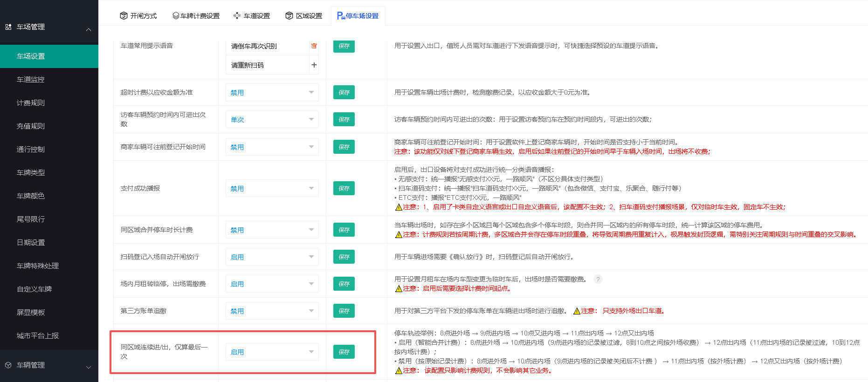The height and width of the screenshot is (382, 868).
Task: Save the 扫码登记入场自动开闸放行 setting
Action: click(344, 257)
